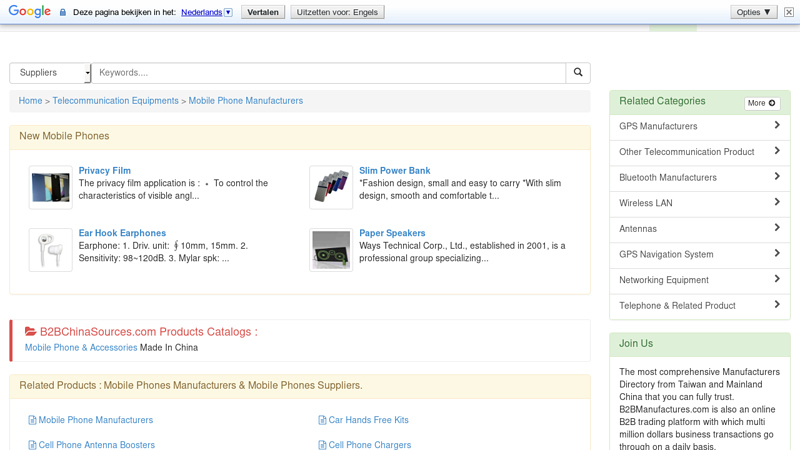The image size is (800, 450).
Task: Click the chevron beside Networking Equipment
Action: [x=777, y=279]
